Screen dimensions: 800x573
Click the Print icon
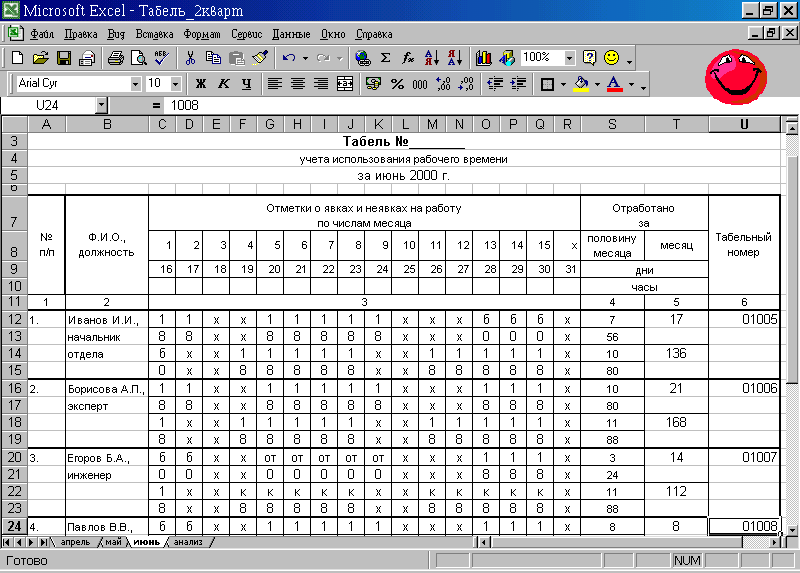[115, 58]
